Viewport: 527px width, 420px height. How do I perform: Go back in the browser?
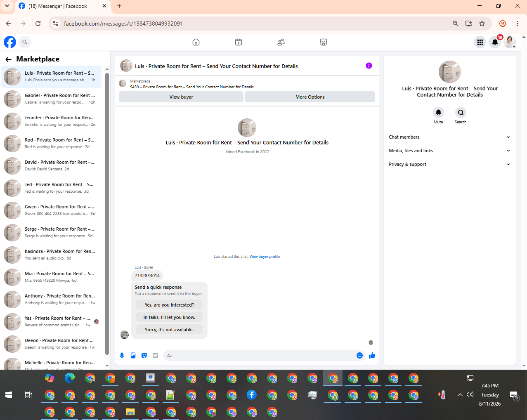pyautogui.click(x=8, y=24)
